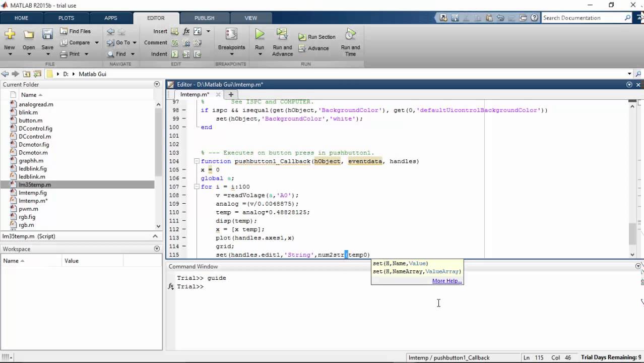Switch to the PLOTS tab

tap(66, 18)
